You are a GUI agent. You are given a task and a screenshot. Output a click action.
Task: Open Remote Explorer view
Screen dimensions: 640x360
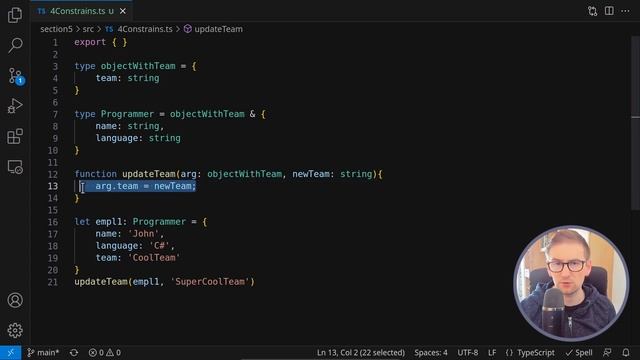(x=15, y=167)
